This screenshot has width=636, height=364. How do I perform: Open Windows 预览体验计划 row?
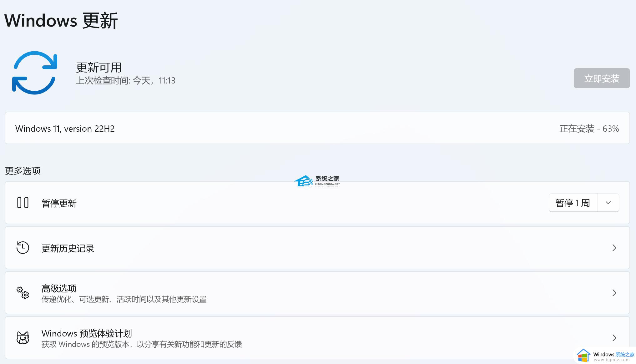coord(317,338)
